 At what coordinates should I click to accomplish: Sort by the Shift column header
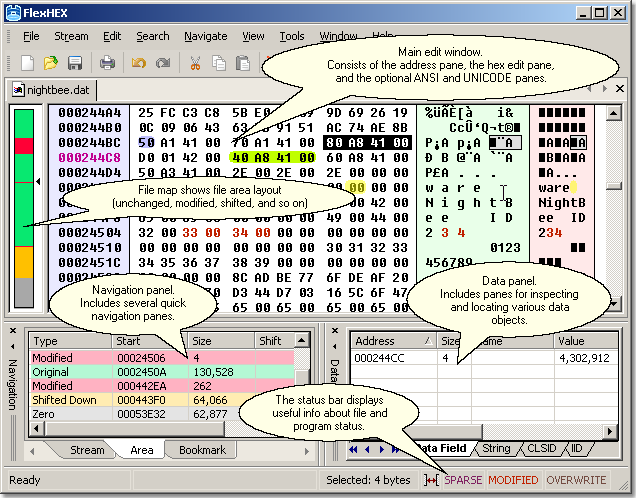click(x=275, y=341)
